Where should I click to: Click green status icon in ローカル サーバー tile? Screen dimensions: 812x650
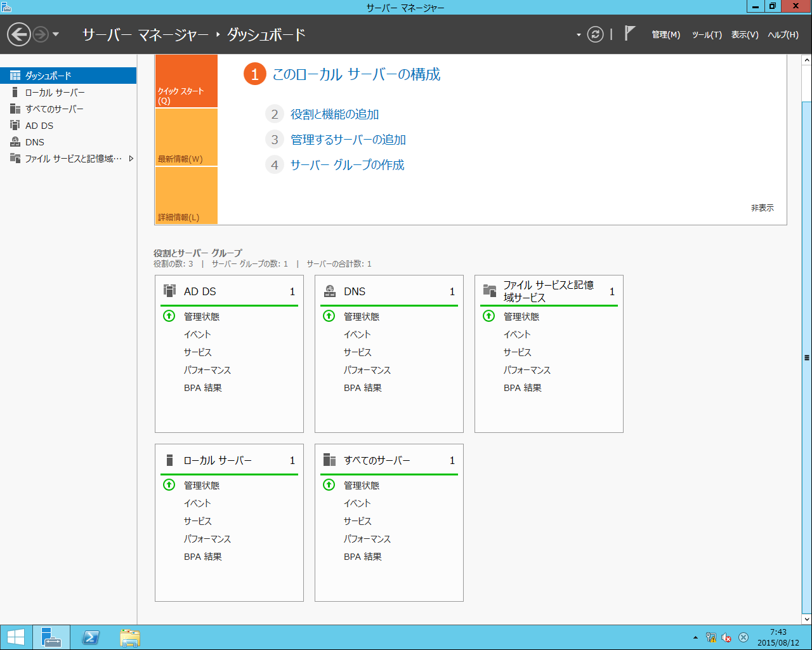tap(169, 485)
